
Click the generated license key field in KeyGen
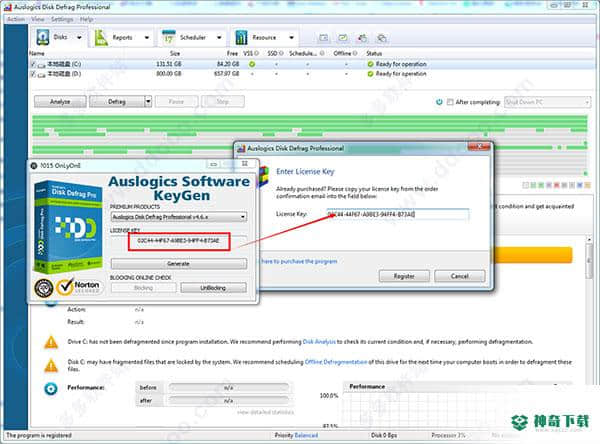click(x=178, y=241)
